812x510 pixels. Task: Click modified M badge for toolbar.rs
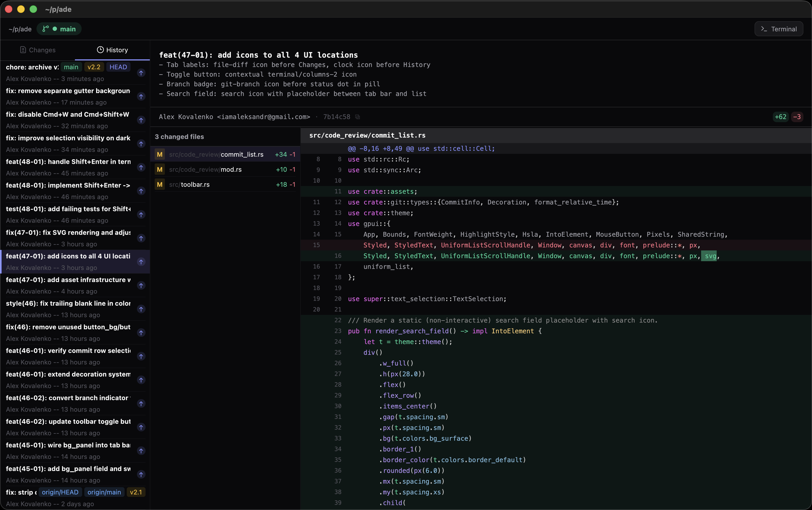(x=160, y=184)
